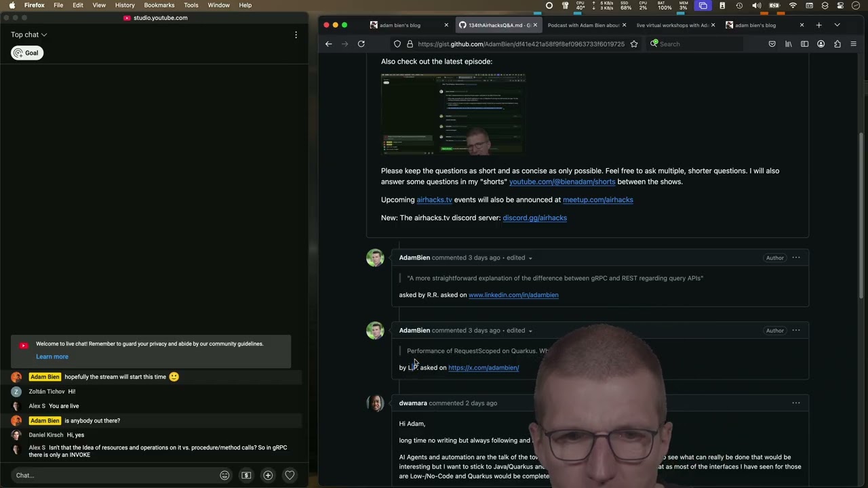
Task: Open https://x.com/adambien/ link
Action: [x=484, y=367]
